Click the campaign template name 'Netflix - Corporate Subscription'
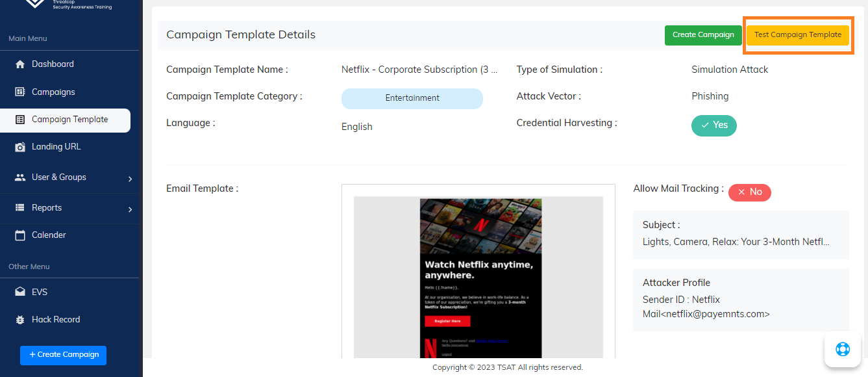 tap(419, 70)
